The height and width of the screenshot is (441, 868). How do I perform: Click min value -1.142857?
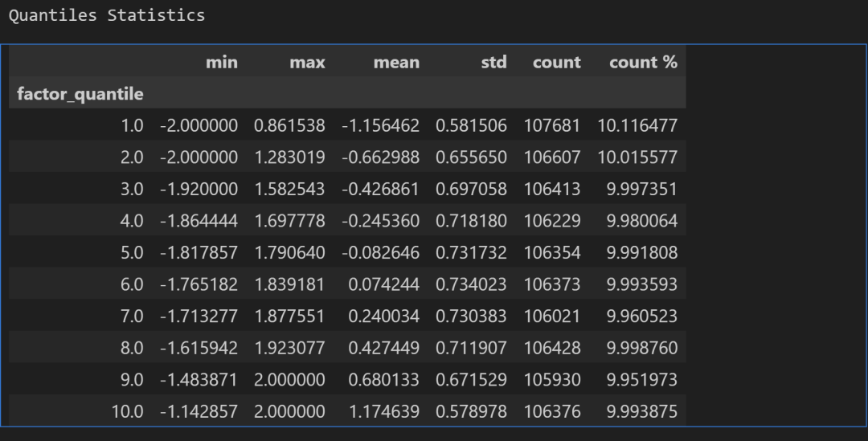point(199,411)
